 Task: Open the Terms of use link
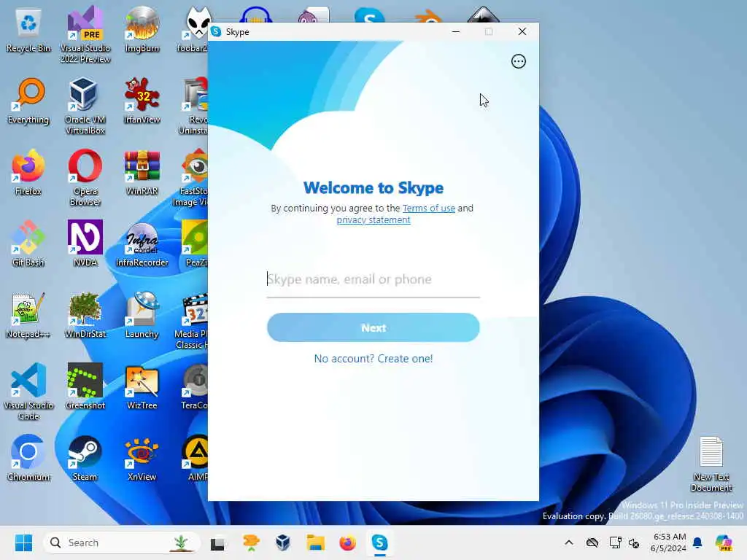click(x=429, y=208)
